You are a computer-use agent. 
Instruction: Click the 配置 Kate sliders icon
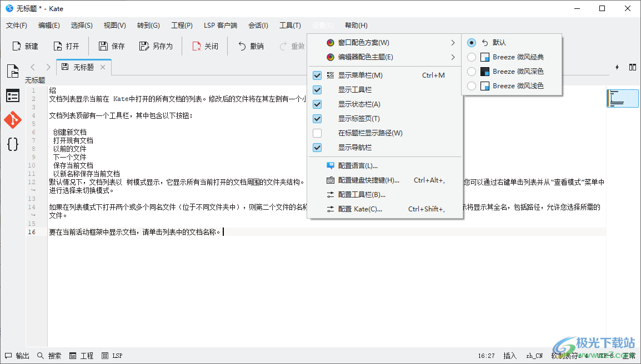[x=330, y=209]
